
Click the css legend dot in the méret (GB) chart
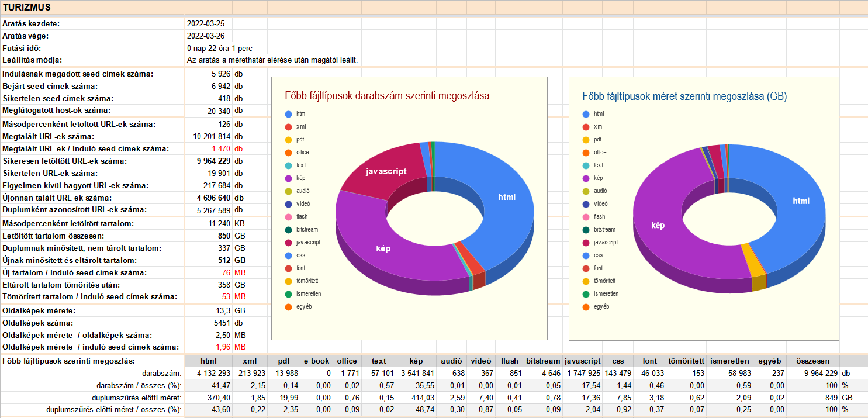coord(586,255)
